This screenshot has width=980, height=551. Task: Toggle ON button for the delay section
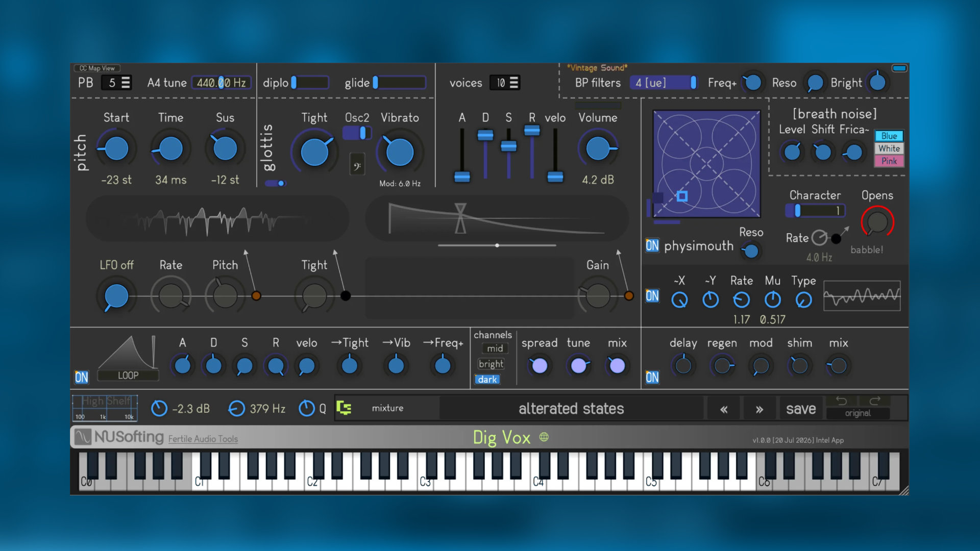coord(652,377)
